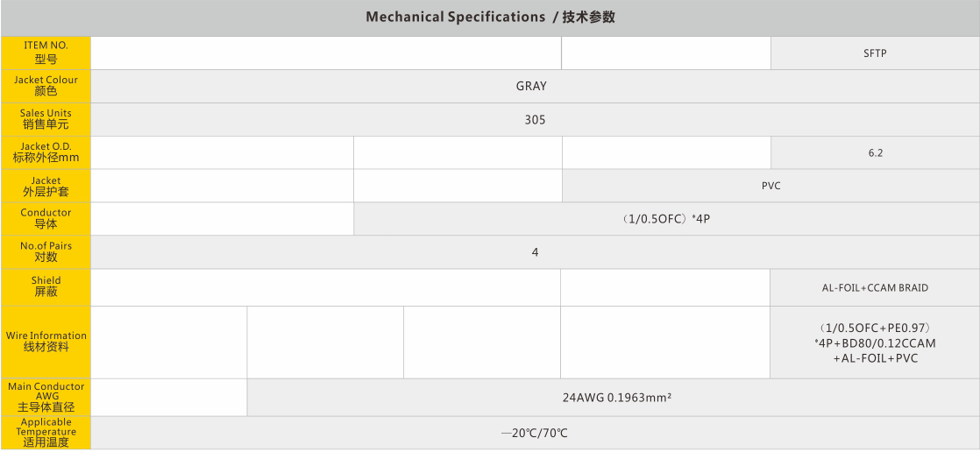Viewport: 980px width, 452px height.
Task: Click the Mechanical Specifications table header
Action: pos(490,18)
